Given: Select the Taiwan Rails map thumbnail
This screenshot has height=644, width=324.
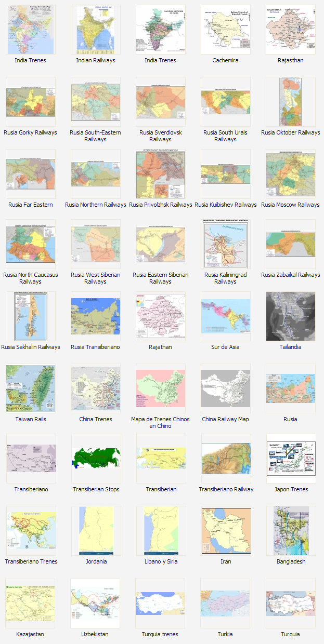Looking at the screenshot, I should coord(30,388).
